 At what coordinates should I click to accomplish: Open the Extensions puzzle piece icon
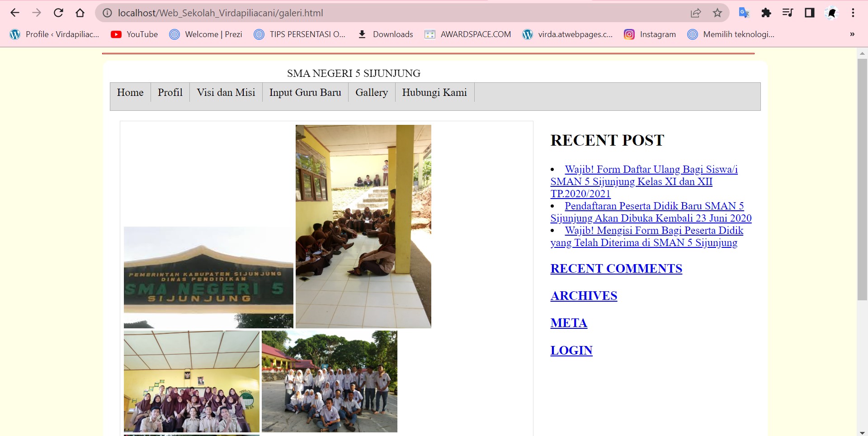[x=766, y=13]
